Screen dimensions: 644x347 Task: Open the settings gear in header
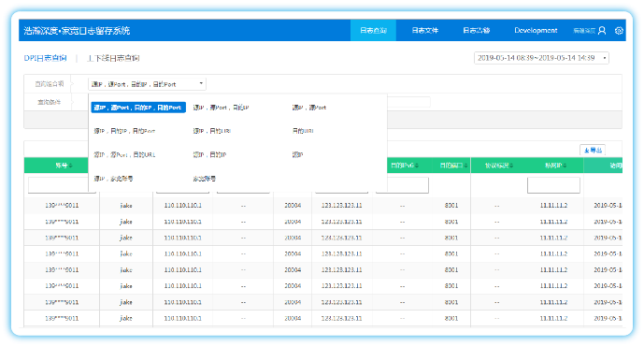click(619, 31)
